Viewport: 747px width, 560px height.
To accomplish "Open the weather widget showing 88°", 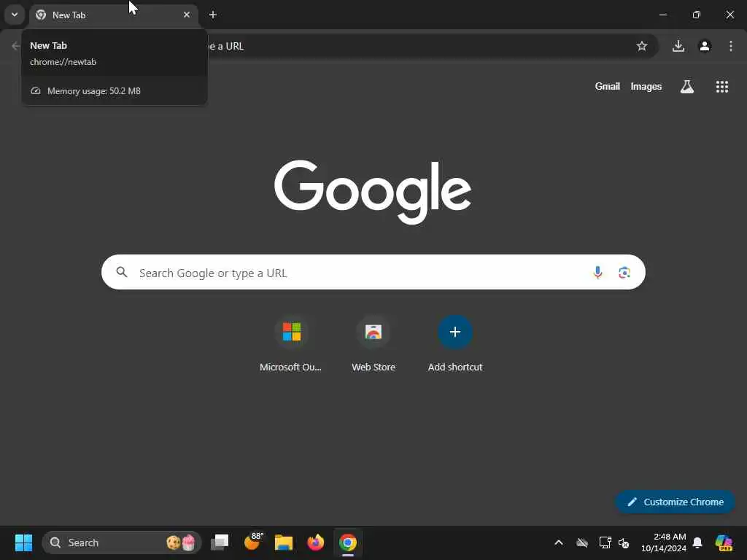I will pos(253,542).
